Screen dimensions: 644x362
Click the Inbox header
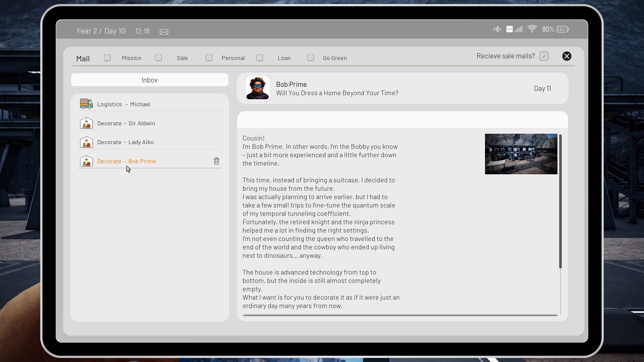click(x=149, y=80)
